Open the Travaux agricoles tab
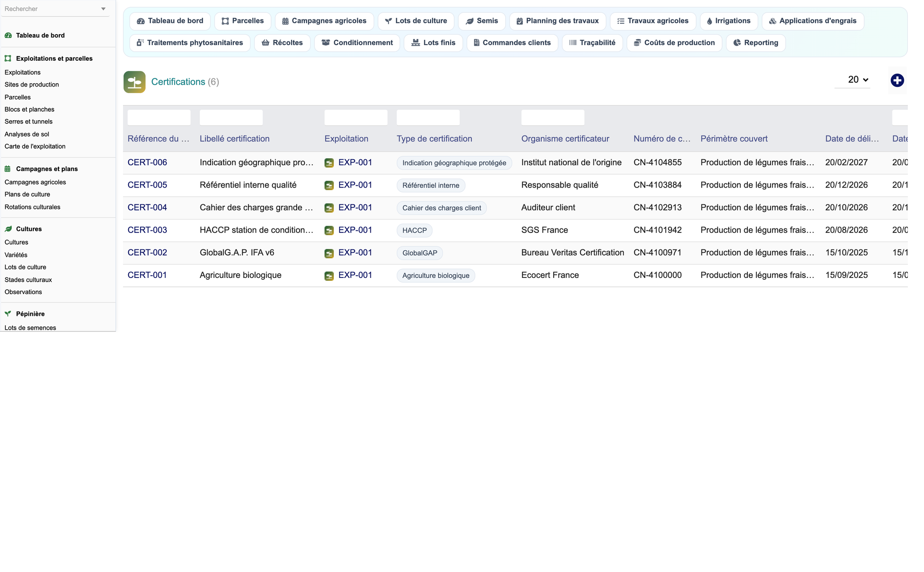924x572 pixels. click(x=653, y=21)
